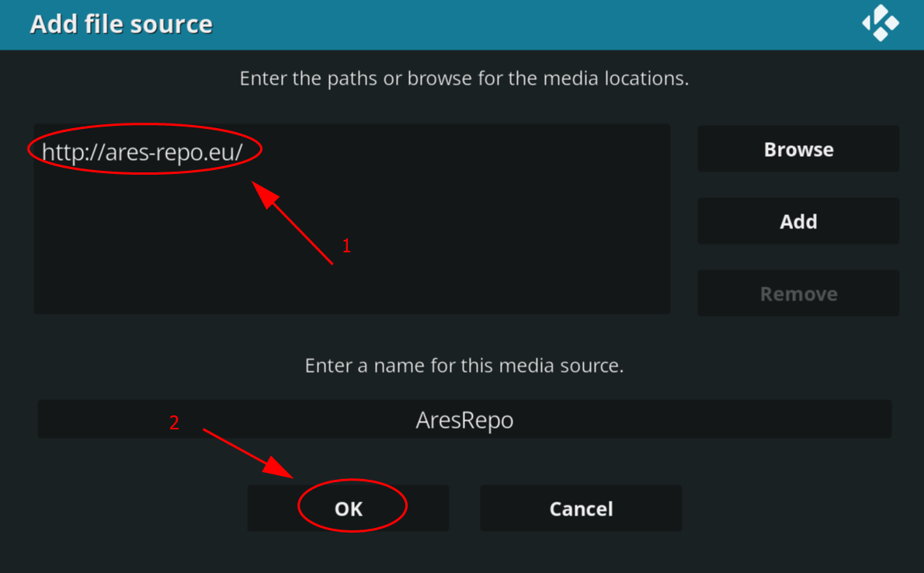The width and height of the screenshot is (924, 573).
Task: Click the Kodi logo in header
Action: 881,23
